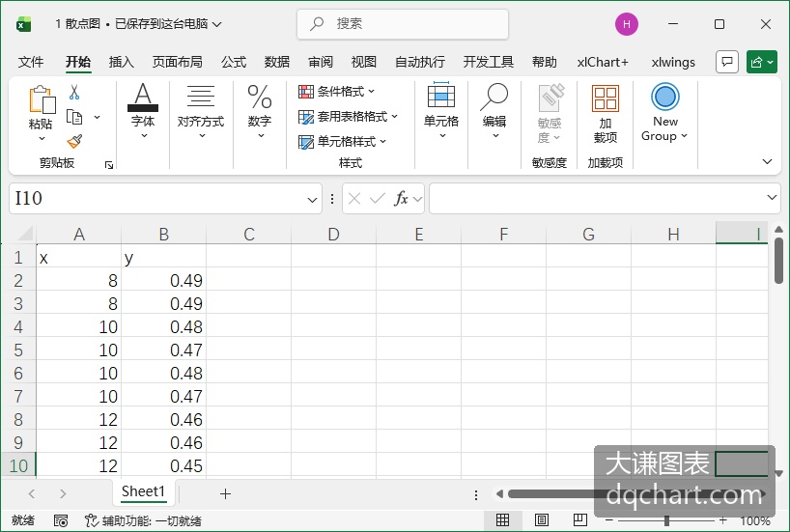Select cell A1 containing x
This screenshot has width=790, height=532.
click(78, 257)
